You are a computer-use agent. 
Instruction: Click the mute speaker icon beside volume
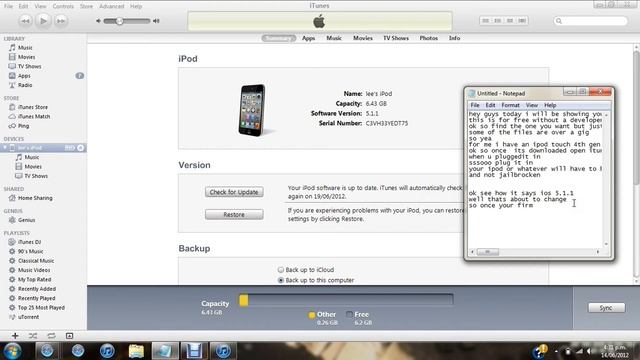(x=98, y=21)
